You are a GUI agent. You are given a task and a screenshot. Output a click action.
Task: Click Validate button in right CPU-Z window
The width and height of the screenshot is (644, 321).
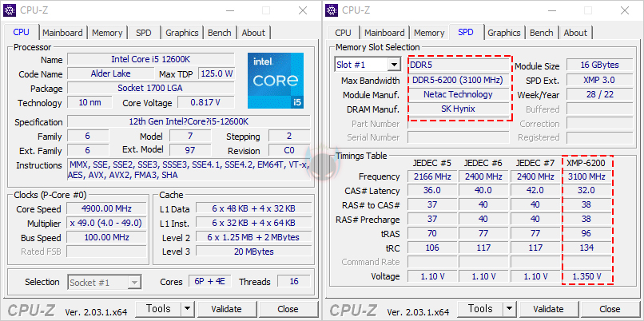click(548, 309)
